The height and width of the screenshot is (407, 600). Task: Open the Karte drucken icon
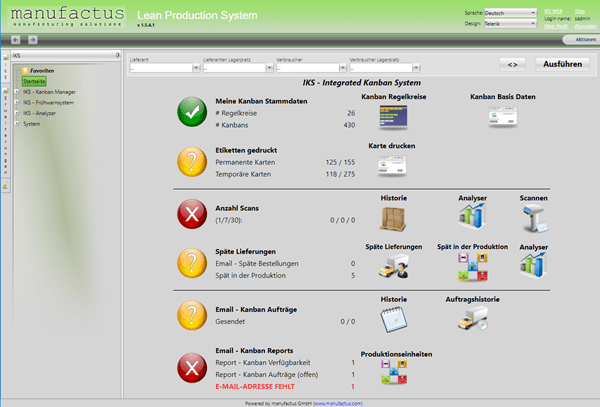pyautogui.click(x=392, y=166)
